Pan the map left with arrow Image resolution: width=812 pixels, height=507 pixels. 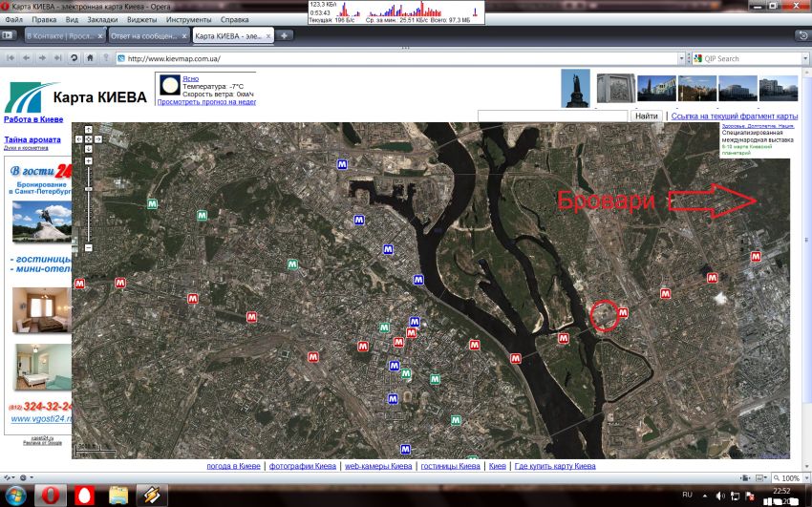point(79,139)
